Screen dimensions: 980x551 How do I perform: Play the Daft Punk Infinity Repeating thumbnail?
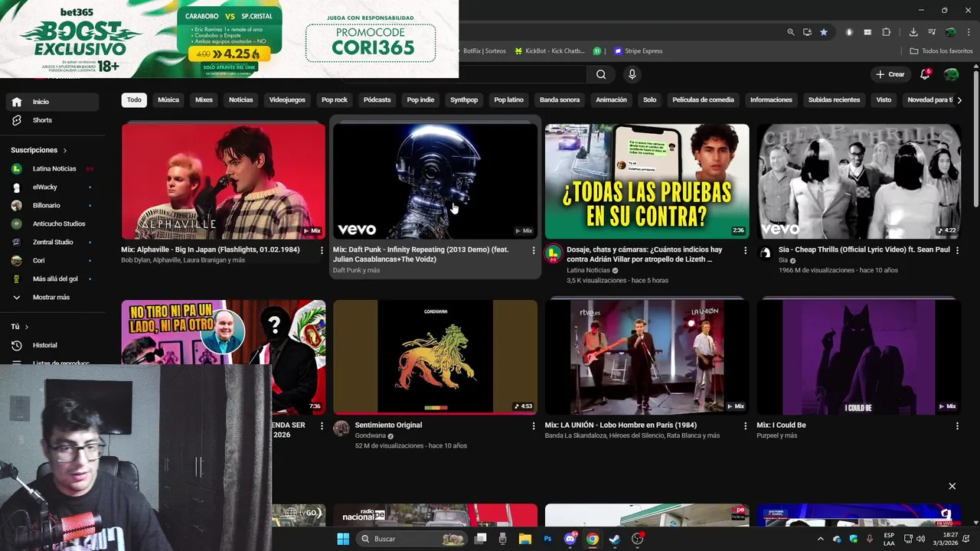(x=435, y=181)
